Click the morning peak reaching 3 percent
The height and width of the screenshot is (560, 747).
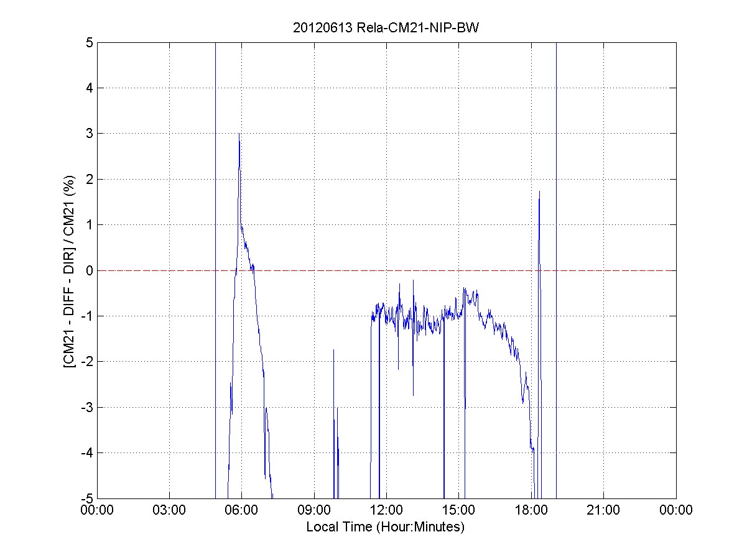(239, 135)
